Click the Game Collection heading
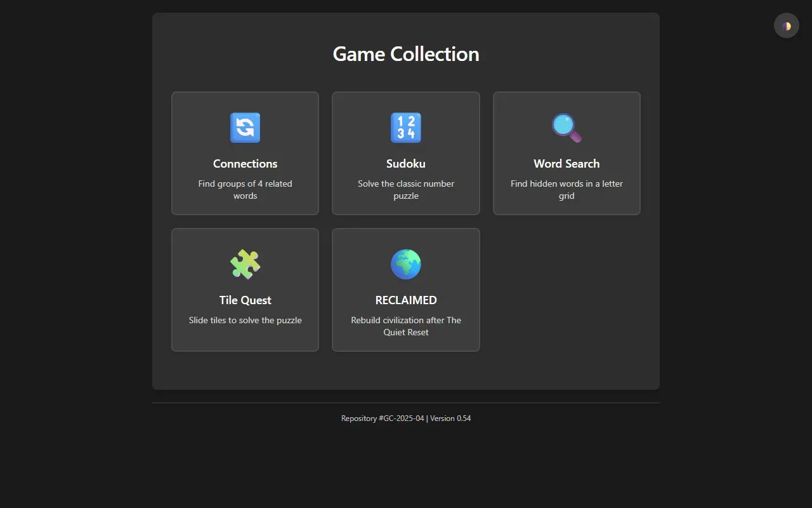Viewport: 812px width, 508px height. tap(406, 54)
